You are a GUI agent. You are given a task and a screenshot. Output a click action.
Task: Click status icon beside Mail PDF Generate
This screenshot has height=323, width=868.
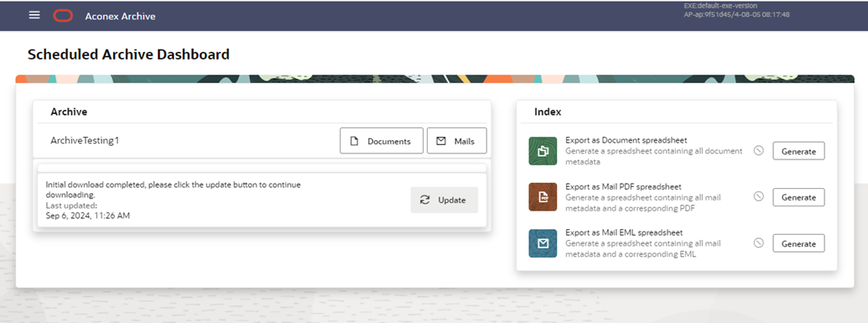[x=759, y=196]
